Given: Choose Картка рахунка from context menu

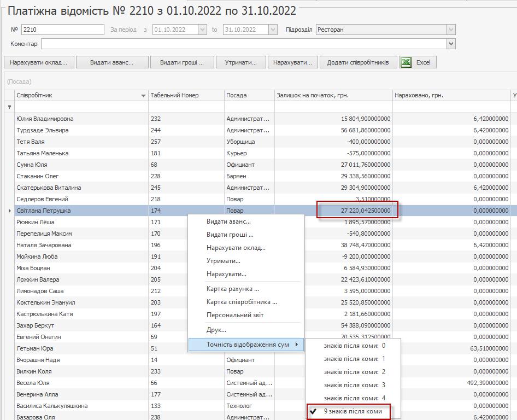Looking at the screenshot, I should pos(232,289).
